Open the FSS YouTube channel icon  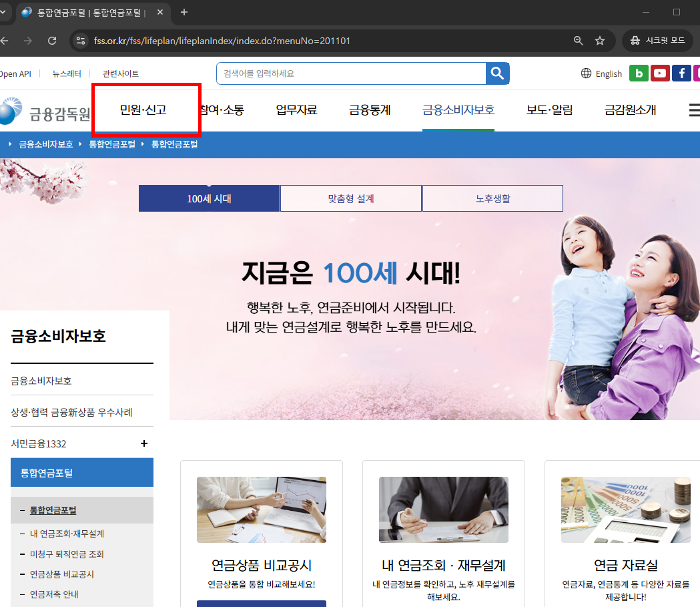pos(660,73)
